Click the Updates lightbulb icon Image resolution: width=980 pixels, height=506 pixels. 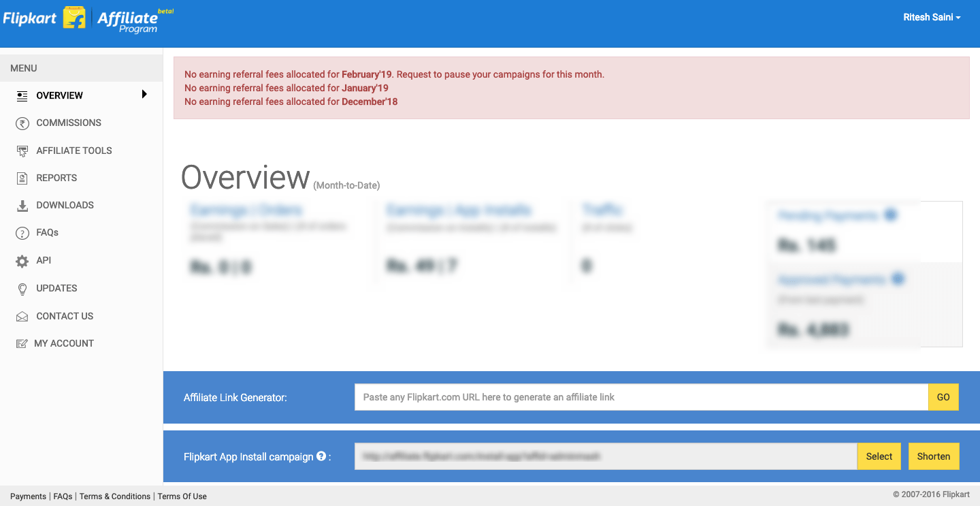tap(21, 288)
